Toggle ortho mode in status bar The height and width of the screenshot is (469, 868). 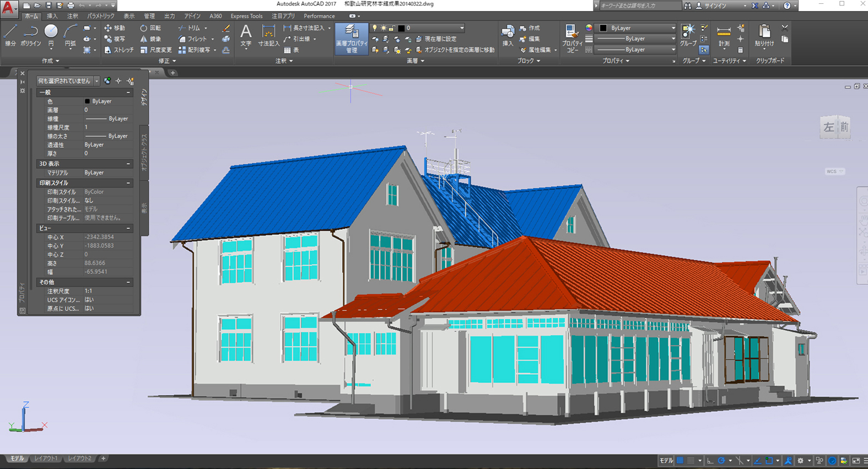(710, 461)
